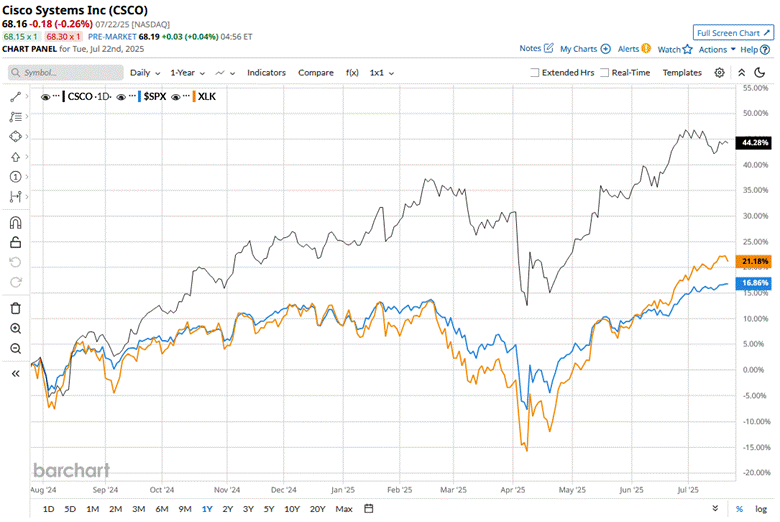Select the 3M time range
This screenshot has height=522, width=780.
click(x=139, y=509)
